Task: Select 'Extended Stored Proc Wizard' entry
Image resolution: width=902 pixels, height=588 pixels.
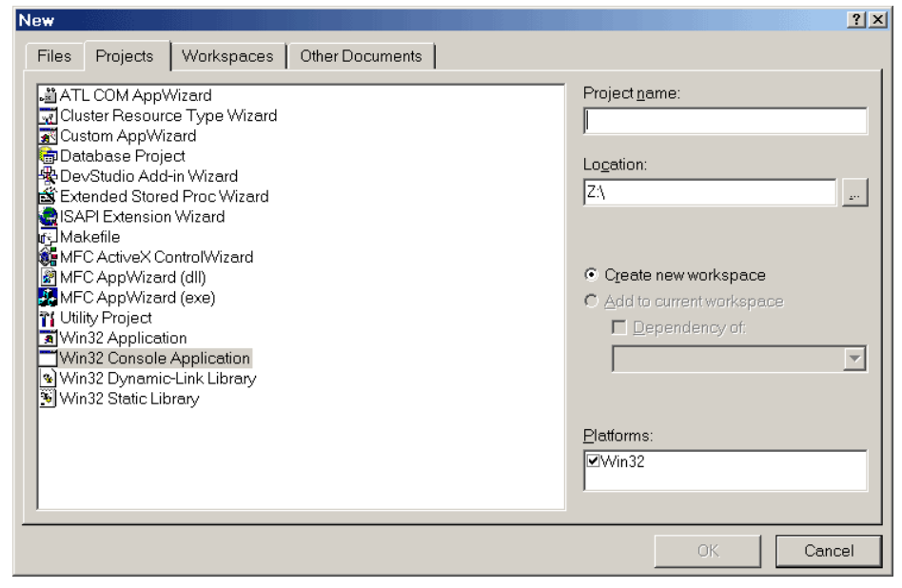Action: pyautogui.click(x=165, y=196)
